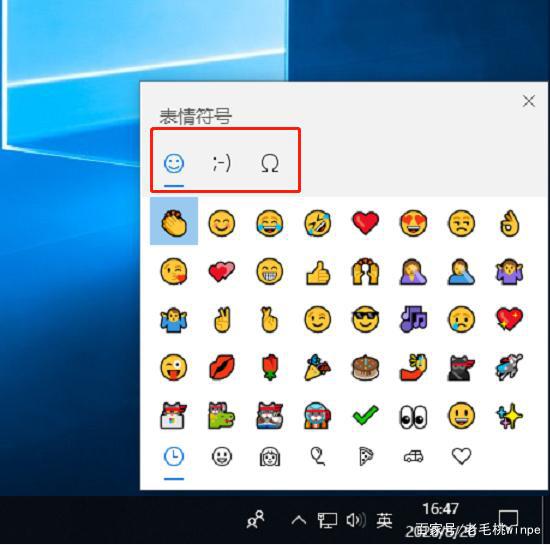Insert the party popper emoji

(x=318, y=368)
